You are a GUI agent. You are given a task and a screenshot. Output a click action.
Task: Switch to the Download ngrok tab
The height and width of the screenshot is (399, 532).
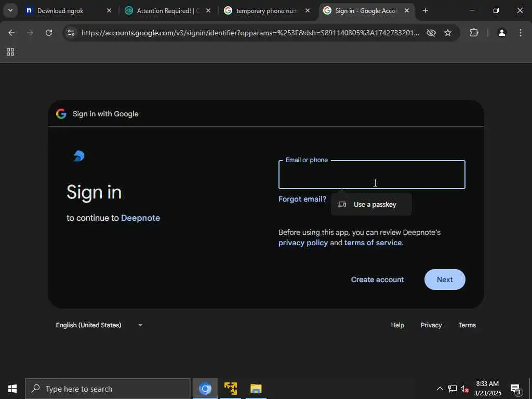pyautogui.click(x=69, y=10)
